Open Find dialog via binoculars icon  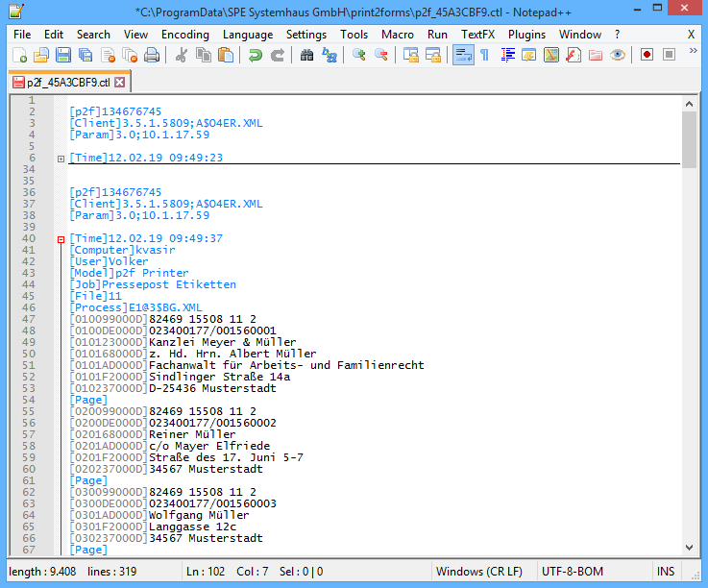coord(306,55)
